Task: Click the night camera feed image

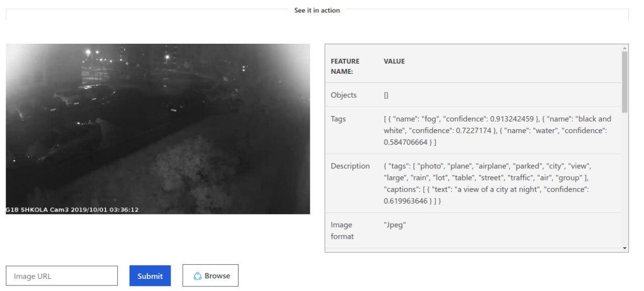Action: (158, 128)
